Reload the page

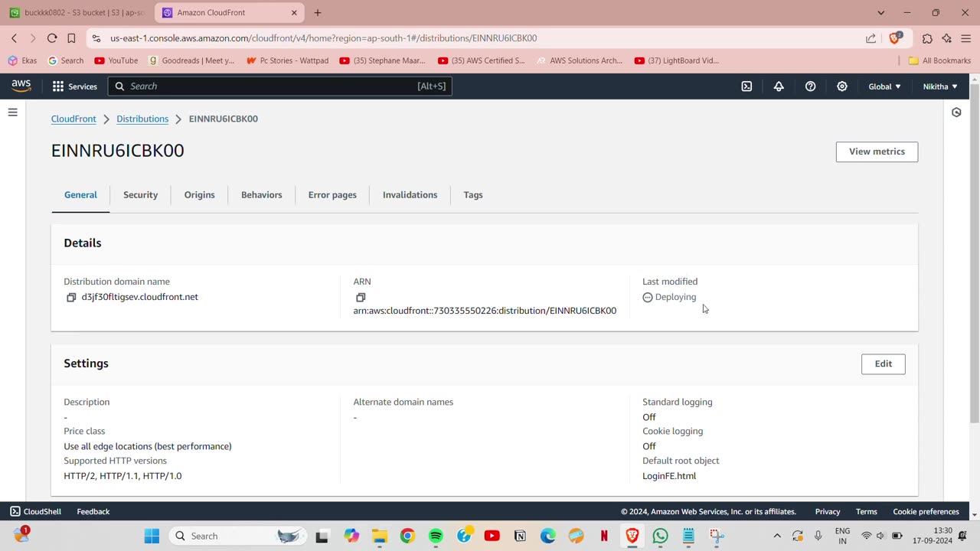[52, 37]
